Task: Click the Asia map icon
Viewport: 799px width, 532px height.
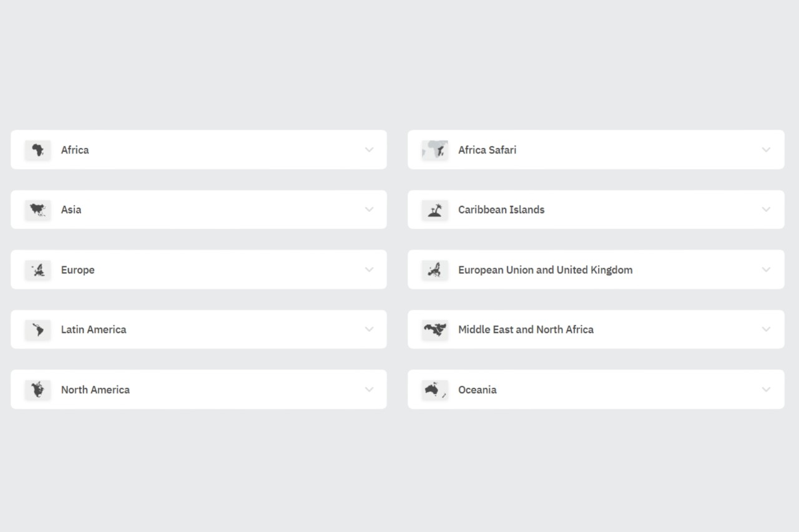Action: click(x=37, y=210)
